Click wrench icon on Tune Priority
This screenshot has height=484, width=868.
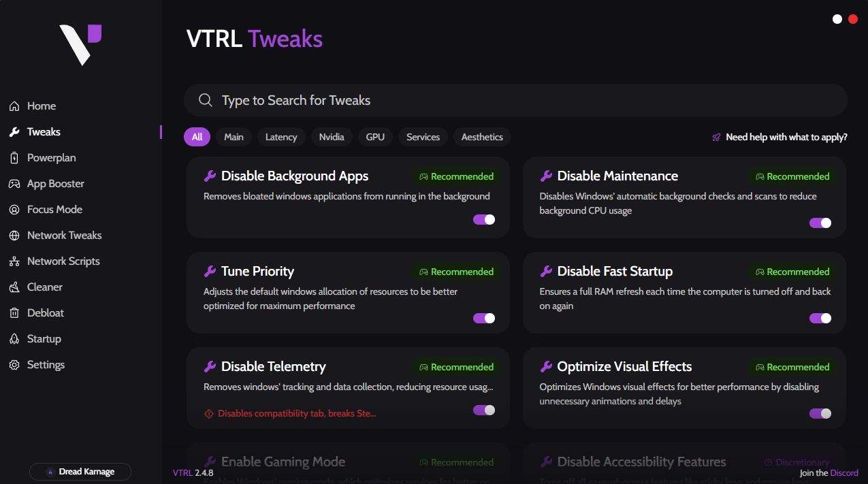[210, 272]
